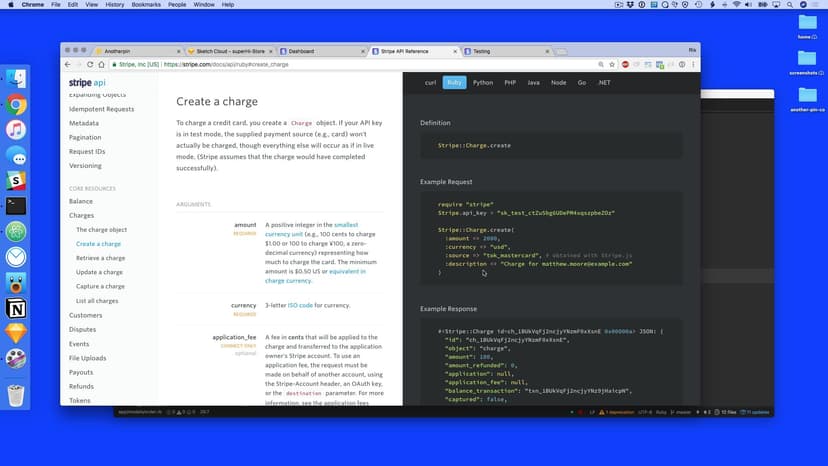Click the smallest currency unit link
This screenshot has height=466, width=828.
346,225
